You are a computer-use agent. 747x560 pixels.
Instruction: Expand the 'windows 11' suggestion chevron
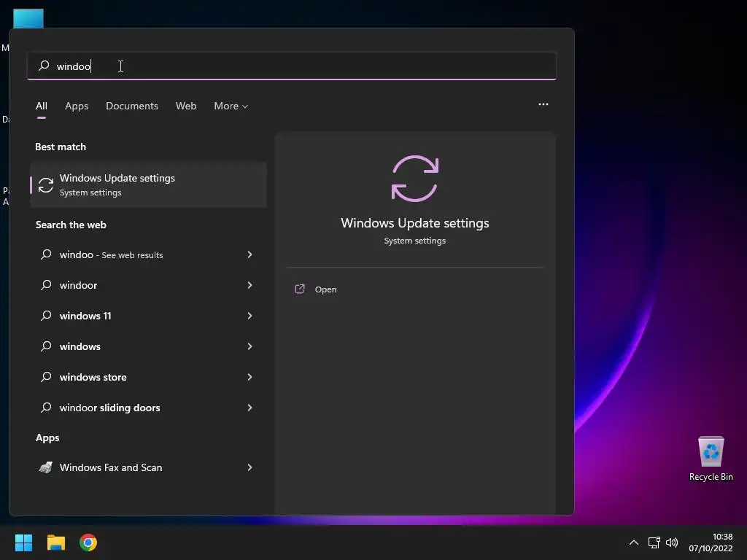[x=249, y=316]
